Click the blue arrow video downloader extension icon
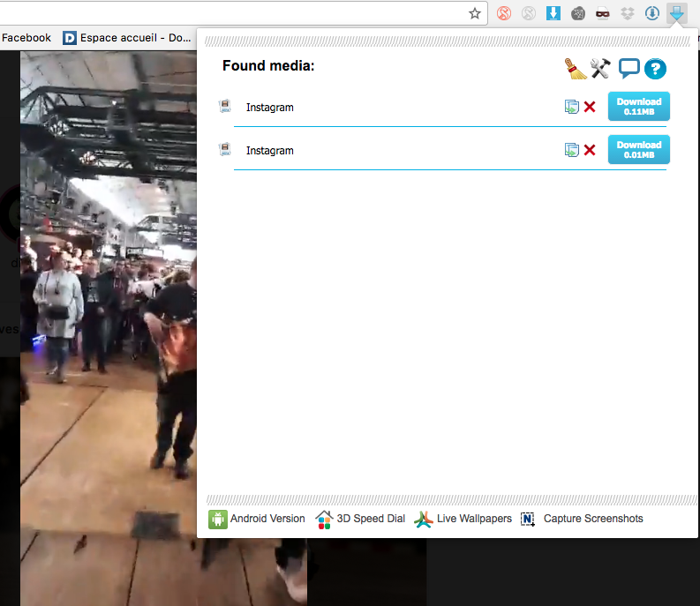Image resolution: width=700 pixels, height=606 pixels. (x=677, y=13)
